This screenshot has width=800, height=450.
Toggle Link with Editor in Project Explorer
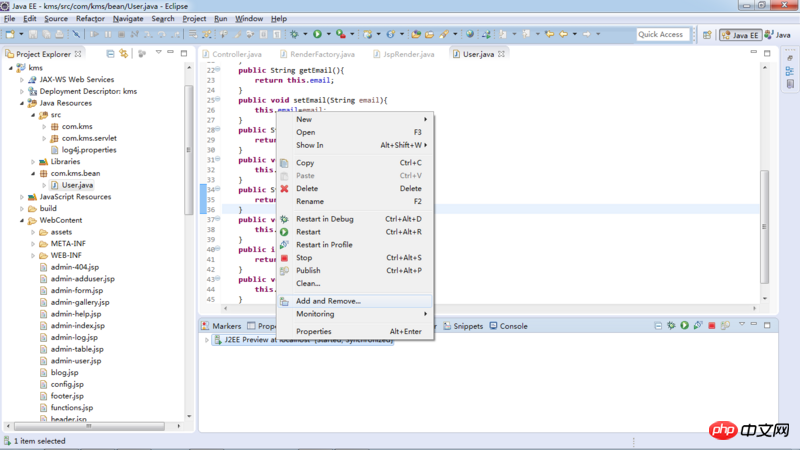click(x=123, y=53)
